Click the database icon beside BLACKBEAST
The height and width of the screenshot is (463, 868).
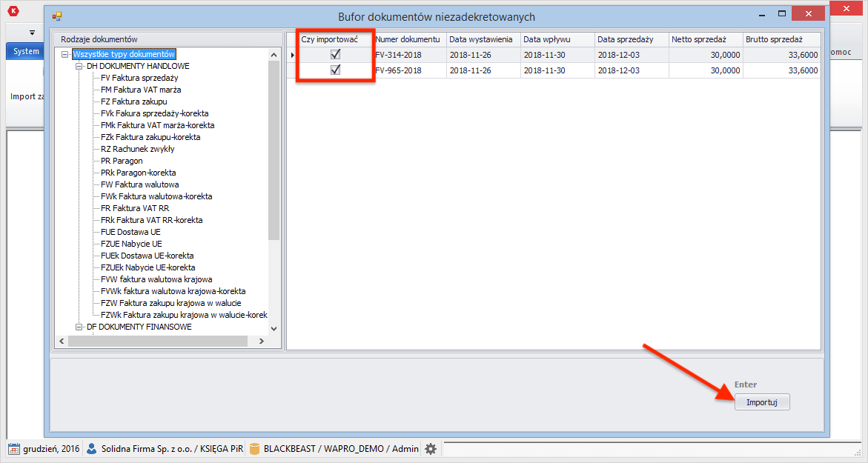pos(254,448)
